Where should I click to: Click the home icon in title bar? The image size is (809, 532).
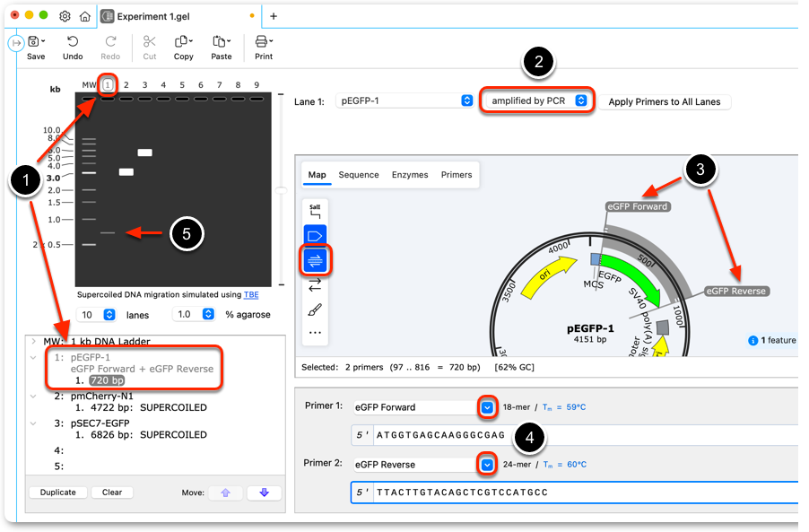85,16
